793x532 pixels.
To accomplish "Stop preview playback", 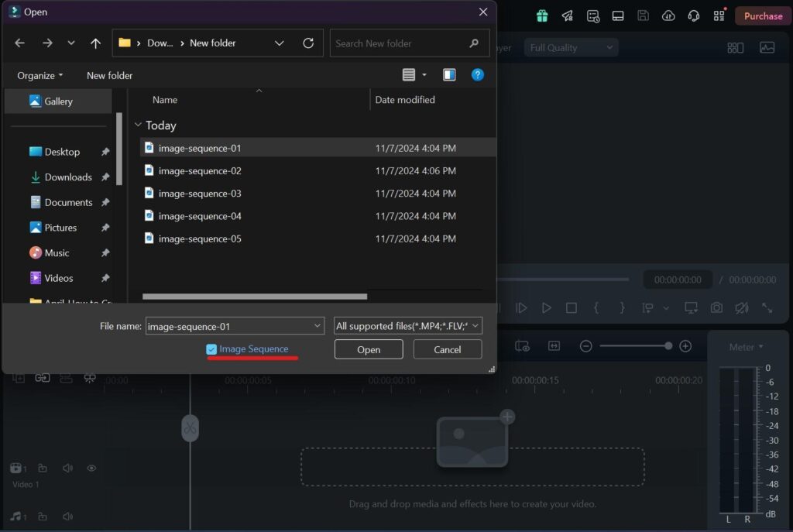I will tap(571, 307).
